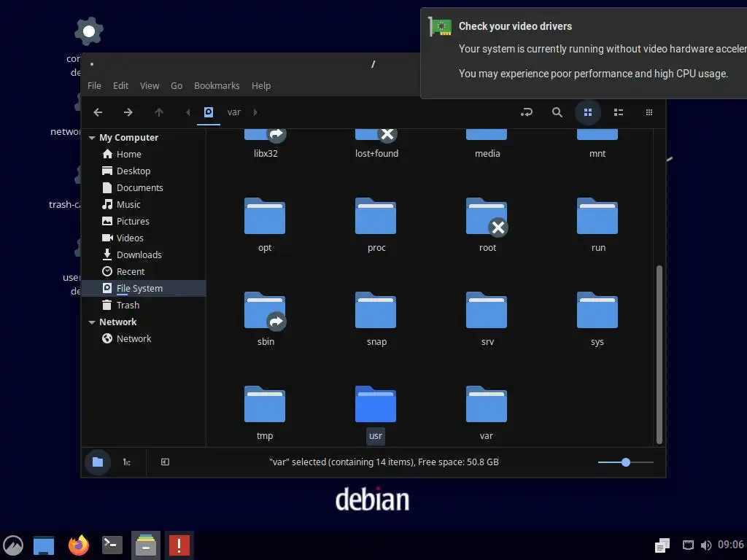
Task: Hide the sidebar with the statusbar button
Action: 165,462
